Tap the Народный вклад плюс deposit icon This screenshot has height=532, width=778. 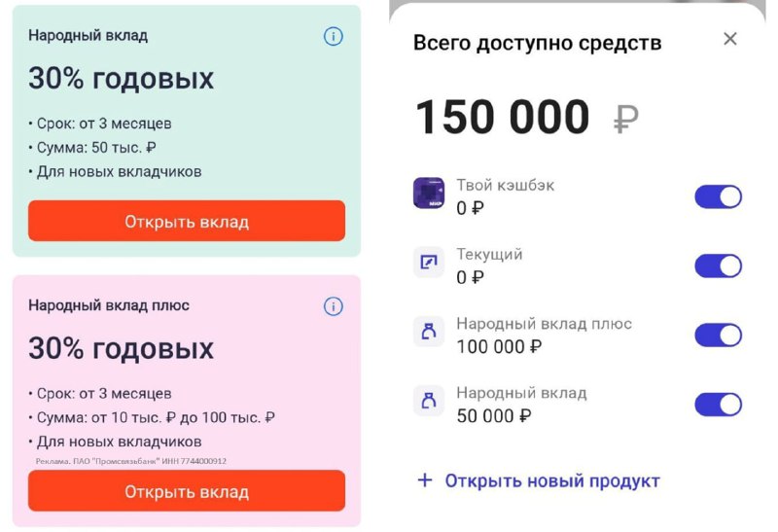pyautogui.click(x=429, y=331)
